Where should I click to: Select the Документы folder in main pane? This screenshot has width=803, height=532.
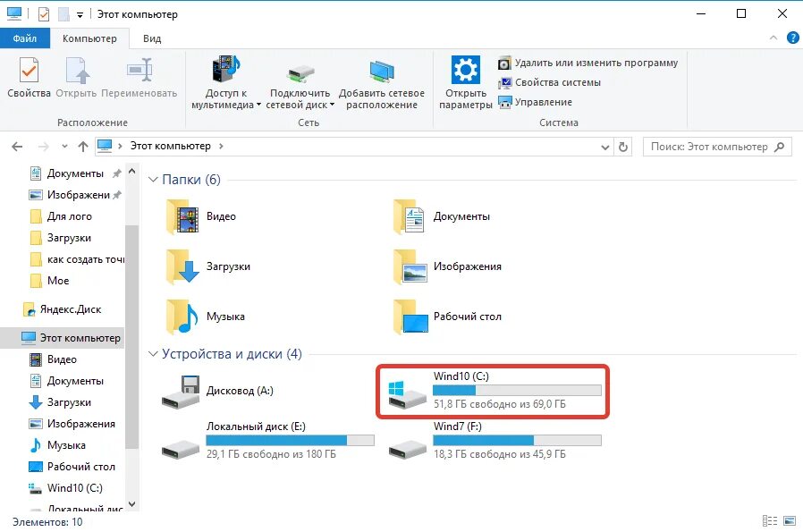pos(442,216)
